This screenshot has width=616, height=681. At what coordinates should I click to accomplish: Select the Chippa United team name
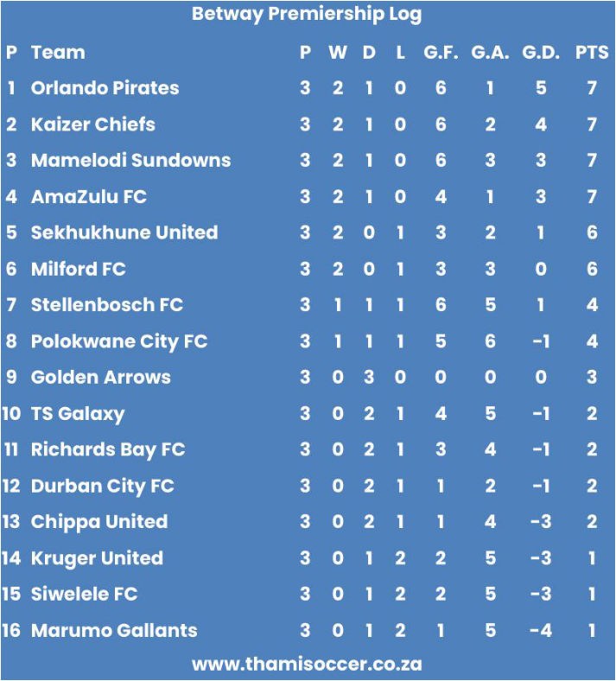99,523
